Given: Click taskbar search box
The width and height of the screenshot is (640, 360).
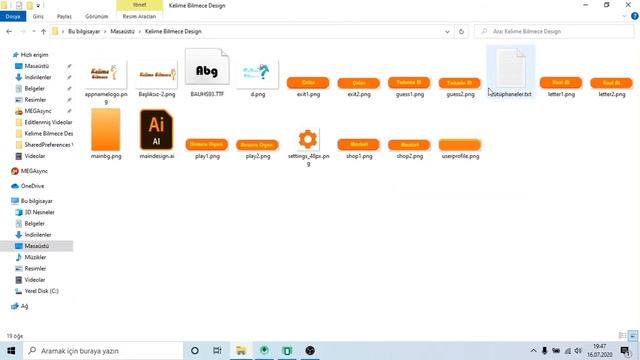Looking at the screenshot, I should click(103, 351).
